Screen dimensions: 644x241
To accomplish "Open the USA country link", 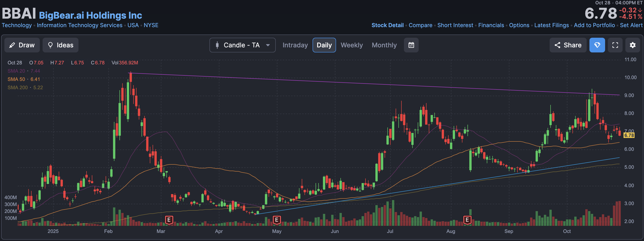I will coord(133,25).
